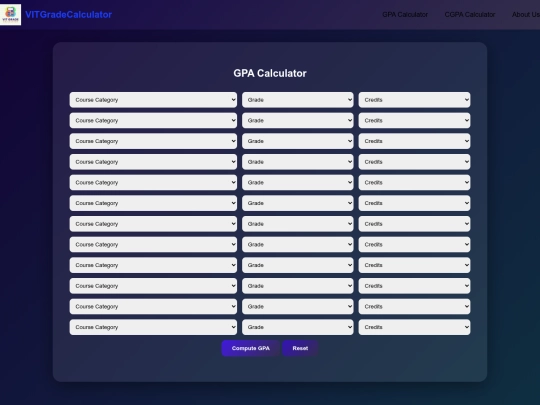Open seventh row Course Category dropdown
This screenshot has height=405, width=540.
click(153, 224)
